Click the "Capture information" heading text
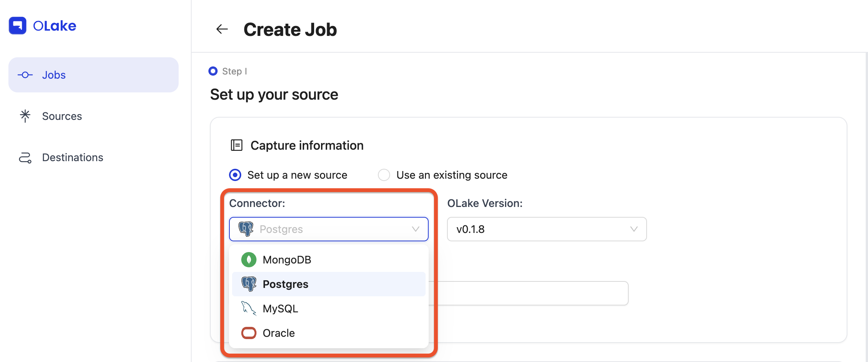Screen dimensions: 868x362 click(307, 145)
